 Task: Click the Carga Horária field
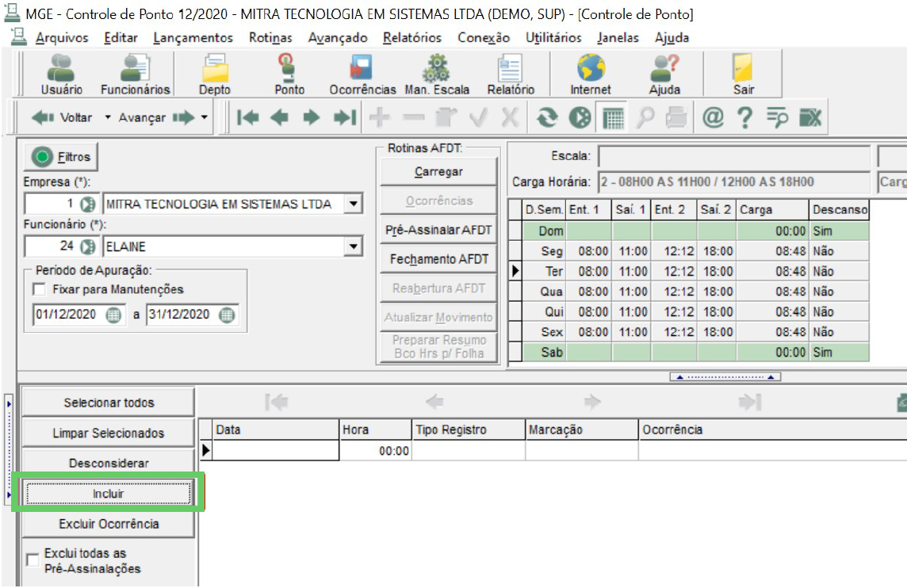point(733,182)
